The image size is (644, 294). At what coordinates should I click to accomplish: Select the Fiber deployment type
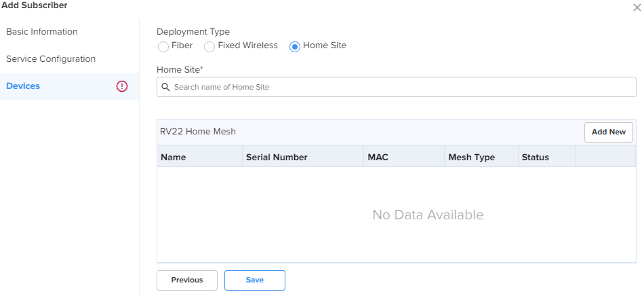tap(163, 46)
